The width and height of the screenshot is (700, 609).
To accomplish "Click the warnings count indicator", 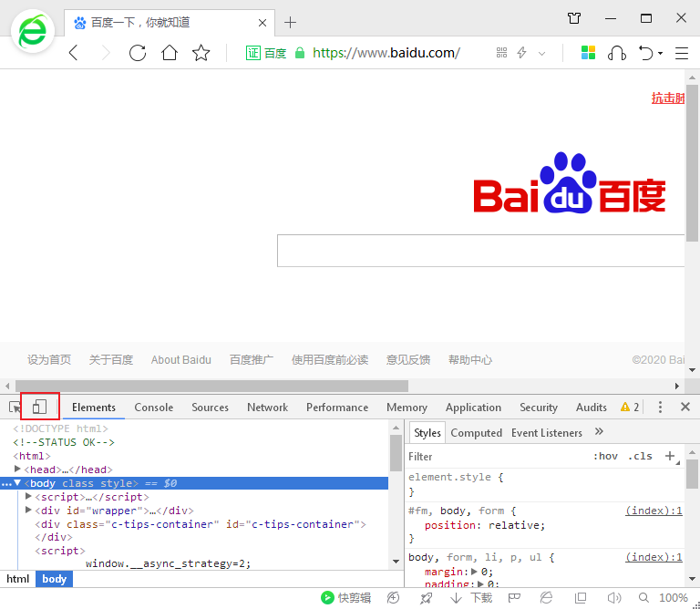I will (x=630, y=407).
